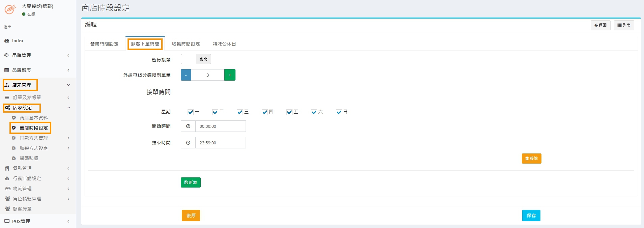This screenshot has height=228, width=644.
Task: Collapse the 店家管理 section
Action: (68, 85)
